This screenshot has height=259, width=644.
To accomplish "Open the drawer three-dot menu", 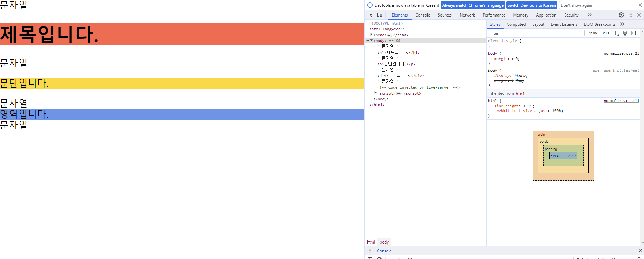I will [x=370, y=251].
